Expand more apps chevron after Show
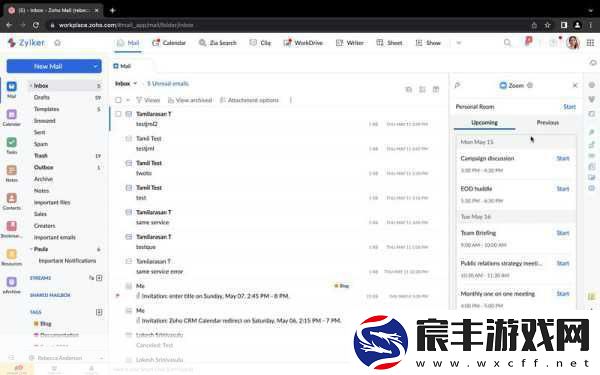600x375 pixels. point(459,43)
